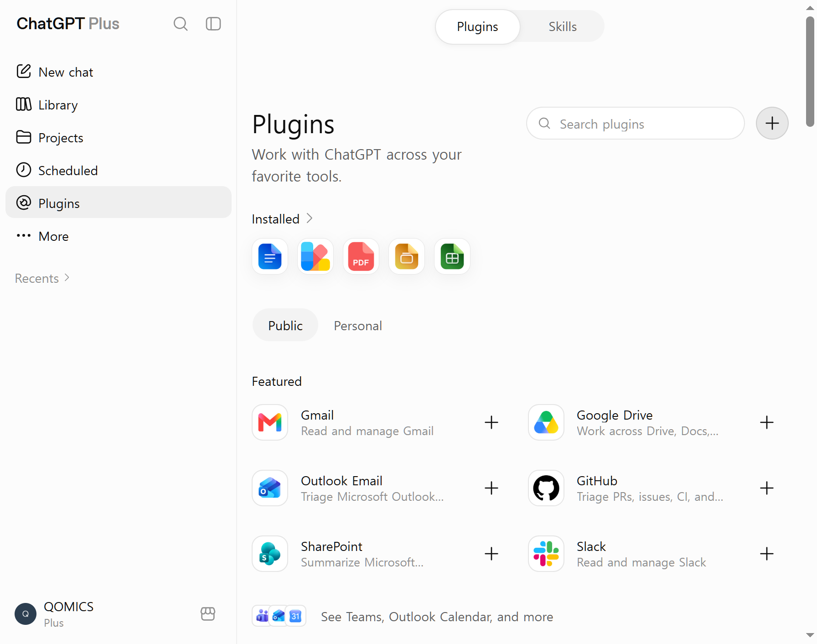Viewport: 817px width, 644px height.
Task: Click the Gmail plugin icon
Action: click(x=270, y=422)
